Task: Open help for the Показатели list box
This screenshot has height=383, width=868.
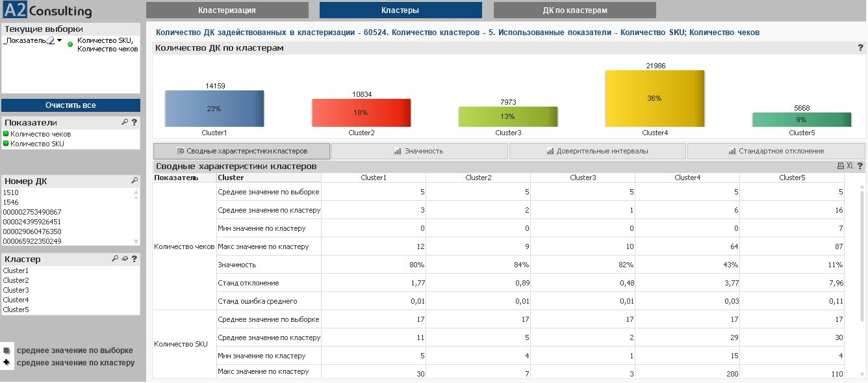Action: [x=134, y=122]
